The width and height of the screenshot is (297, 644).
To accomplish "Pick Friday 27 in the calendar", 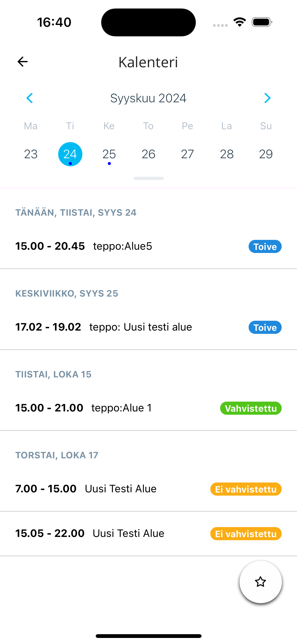I will coord(187,154).
